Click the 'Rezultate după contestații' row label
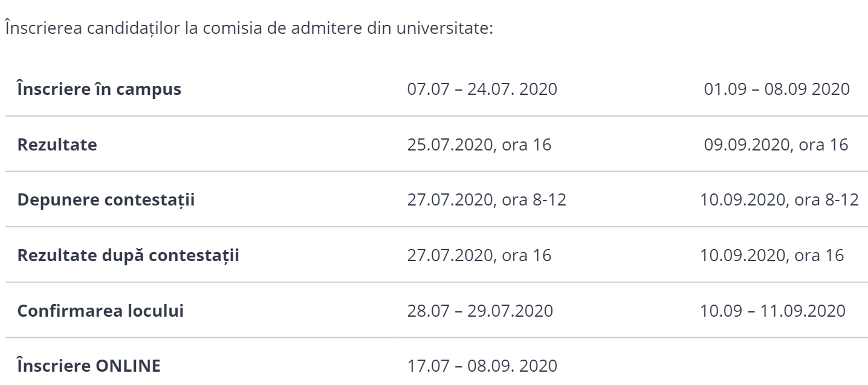The height and width of the screenshot is (385, 868). [x=128, y=256]
